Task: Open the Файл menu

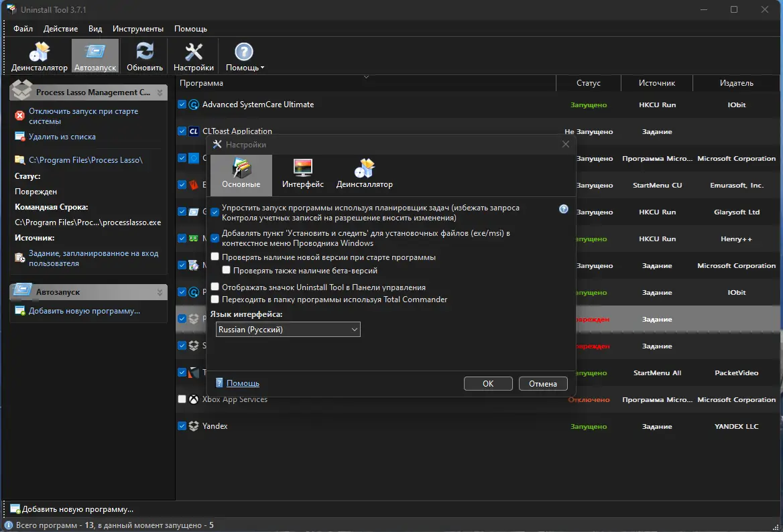Action: [x=23, y=28]
